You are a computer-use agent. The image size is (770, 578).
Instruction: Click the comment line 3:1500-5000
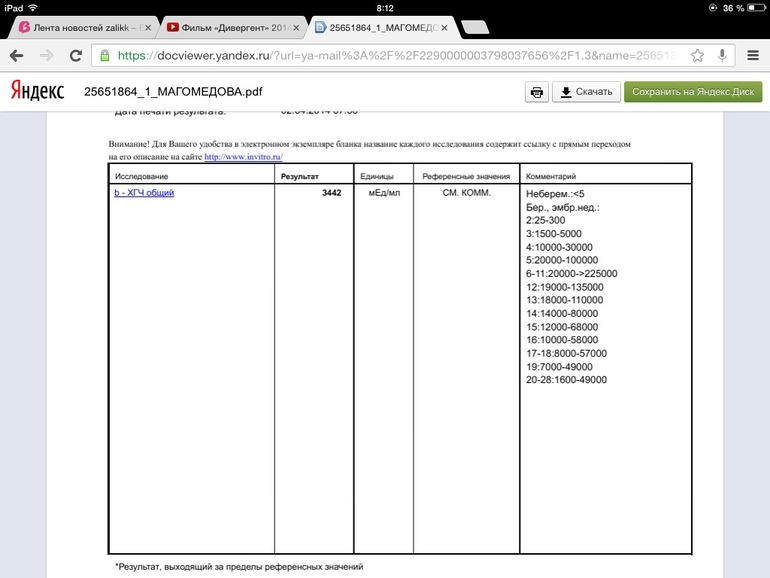click(553, 234)
